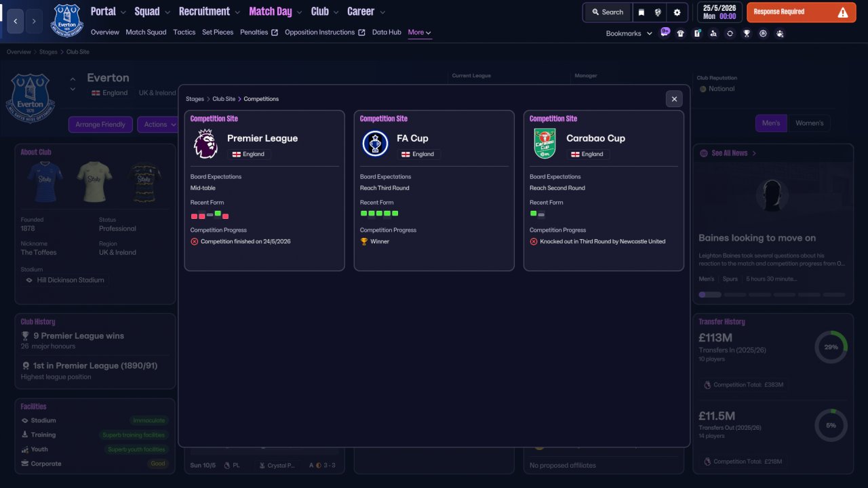Screen dimensions: 868x488
Task: Open the FA Cup competition title
Action: pos(412,138)
